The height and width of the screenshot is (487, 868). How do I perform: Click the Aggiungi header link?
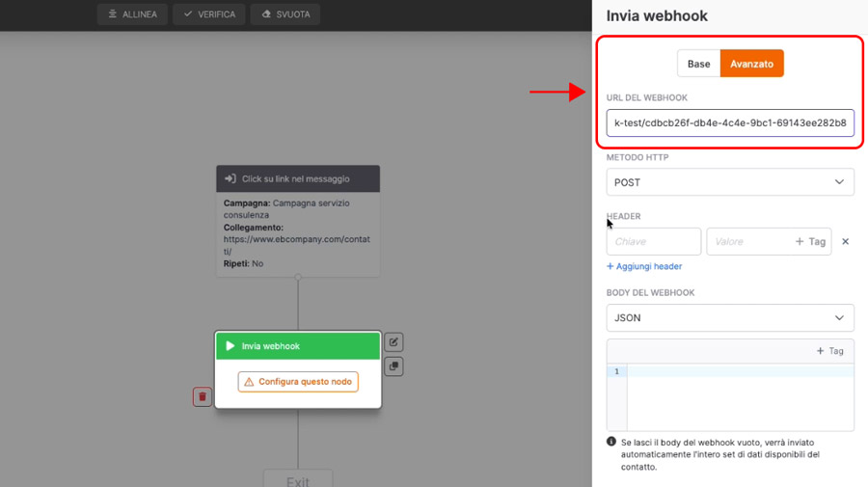[x=644, y=266]
